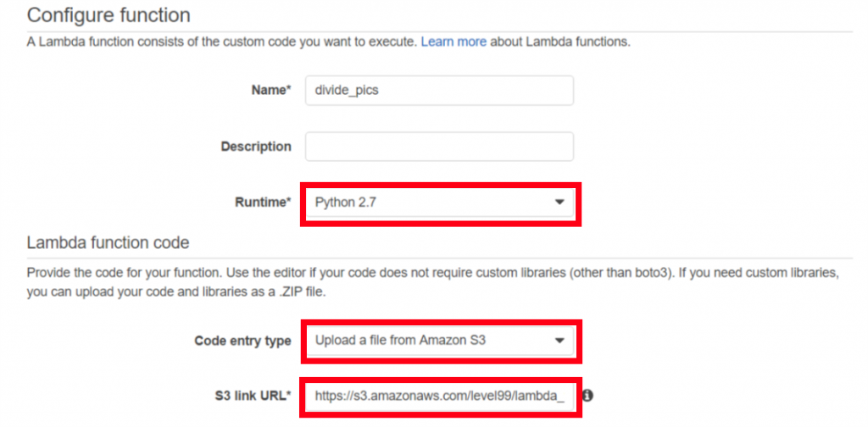This screenshot has width=868, height=427.
Task: Expand the Runtime dropdown using its arrow
Action: (559, 202)
